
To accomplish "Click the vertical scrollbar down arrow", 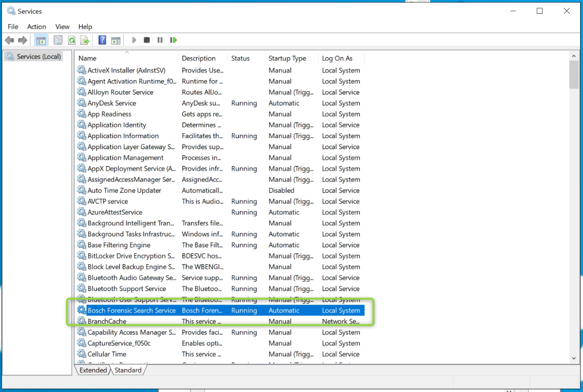I will [x=574, y=358].
